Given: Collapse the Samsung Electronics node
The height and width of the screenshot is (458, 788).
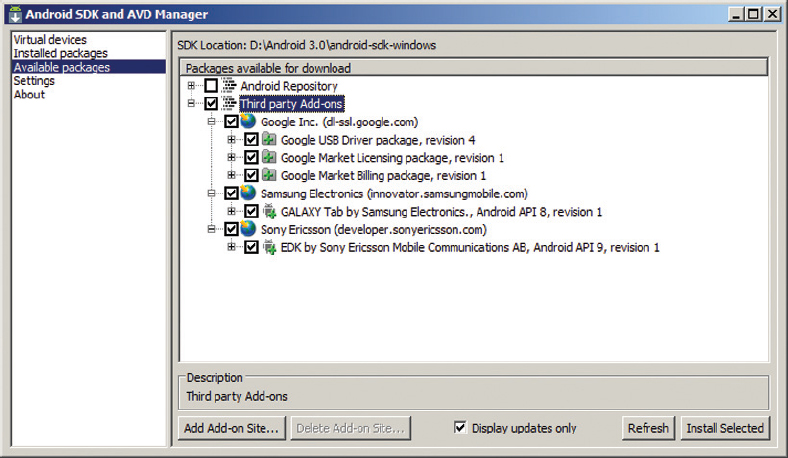Looking at the screenshot, I should coord(212,193).
